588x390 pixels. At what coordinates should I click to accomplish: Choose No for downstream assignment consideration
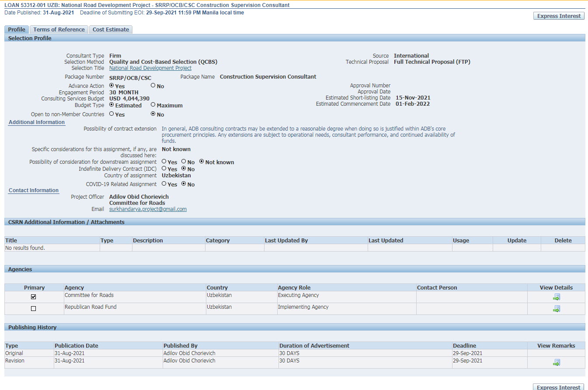pos(184,162)
